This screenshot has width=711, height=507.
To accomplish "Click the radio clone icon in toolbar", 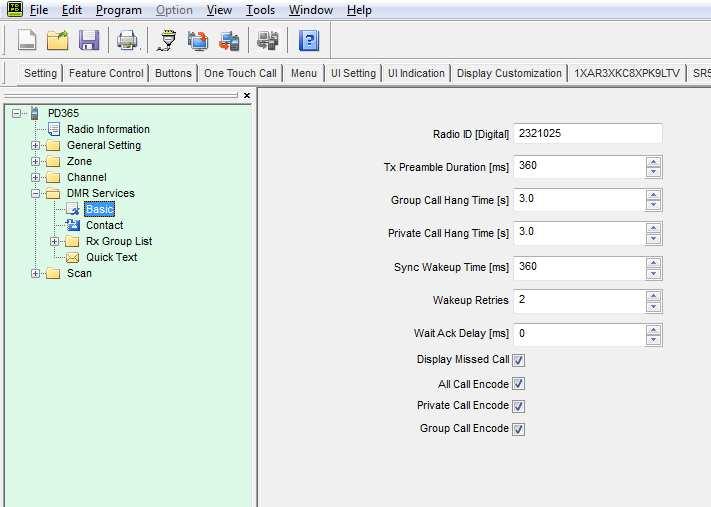I will (x=268, y=40).
